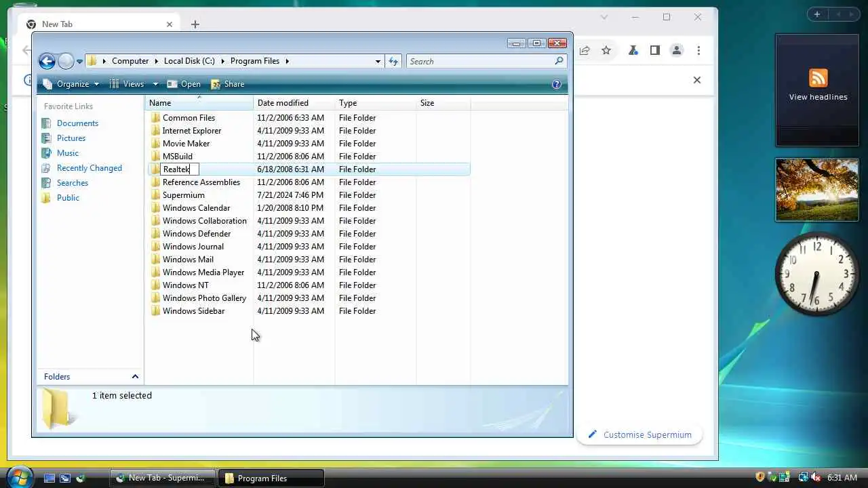Image resolution: width=868 pixels, height=488 pixels.
Task: Open Explorer Help question mark icon
Action: tap(557, 84)
